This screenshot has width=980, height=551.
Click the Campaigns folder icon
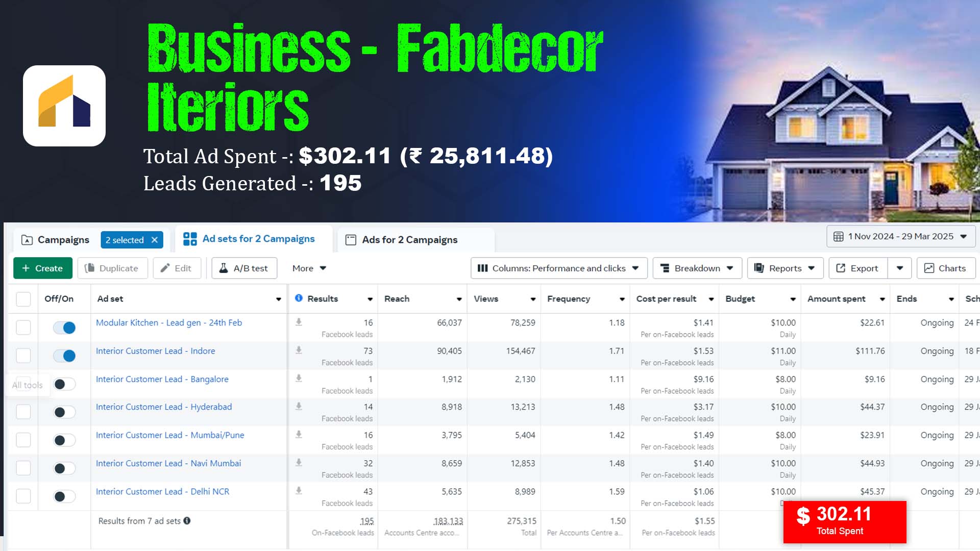(x=27, y=240)
